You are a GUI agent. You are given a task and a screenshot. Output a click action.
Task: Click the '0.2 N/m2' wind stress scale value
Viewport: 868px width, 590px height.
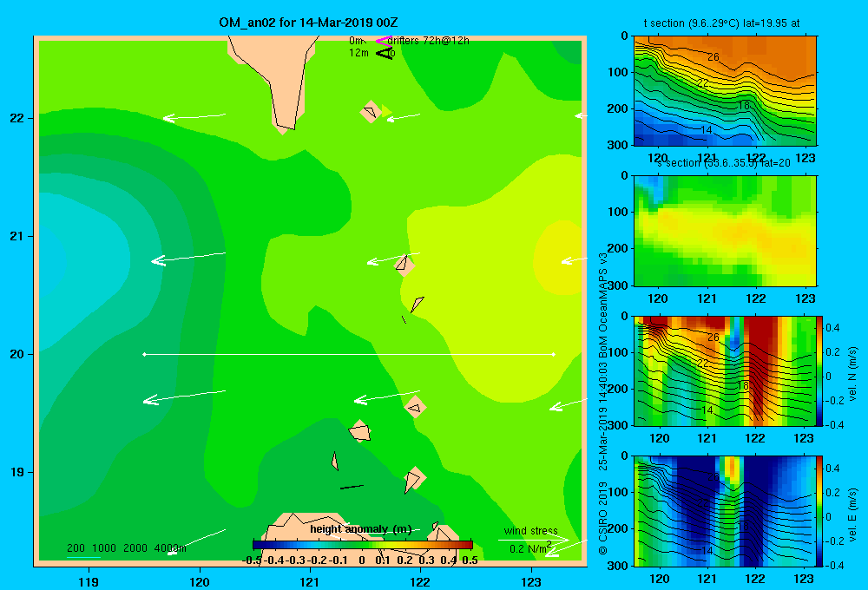[530, 548]
